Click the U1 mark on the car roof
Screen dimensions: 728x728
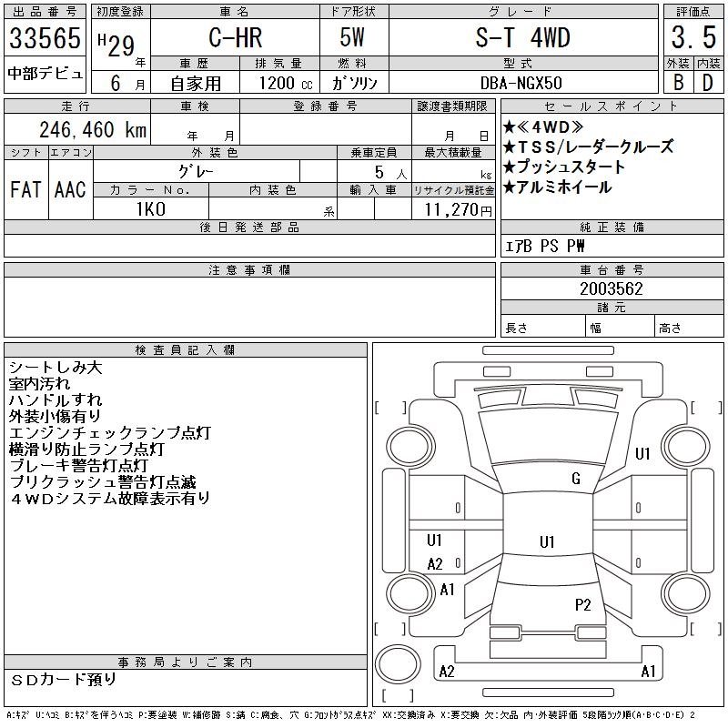pos(547,541)
